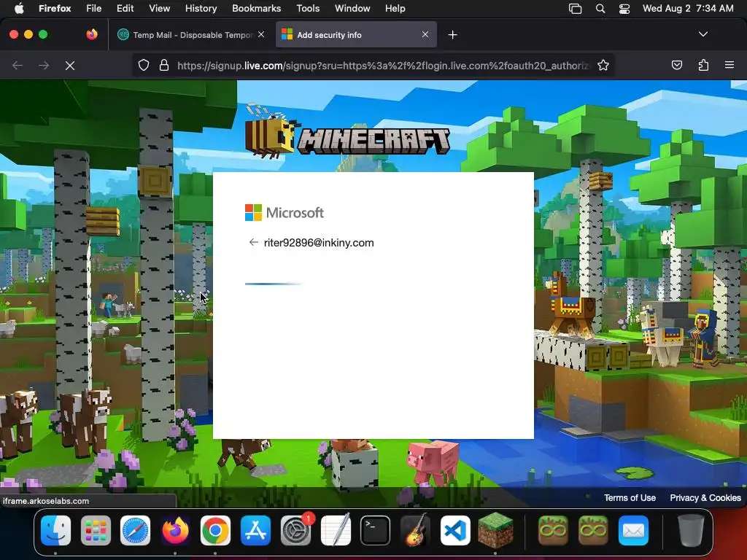747x560 pixels.
Task: Open Control Center in the menu bar
Action: pos(624,8)
